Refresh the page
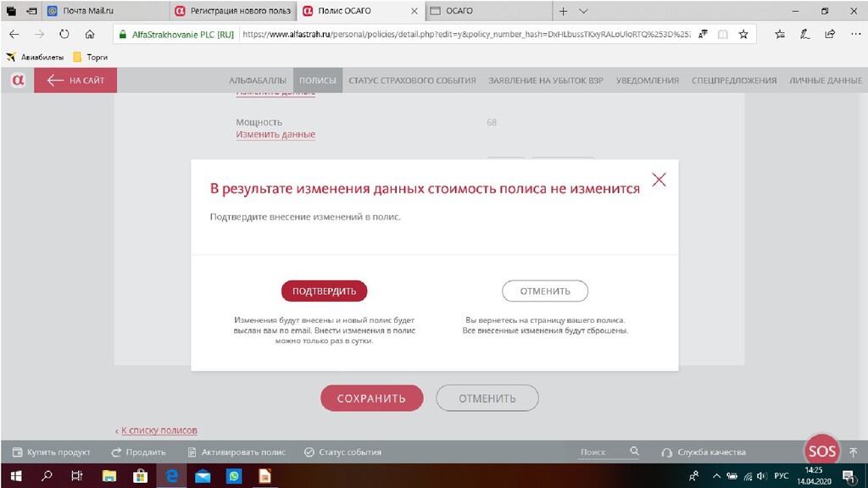The image size is (868, 488). click(x=64, y=34)
